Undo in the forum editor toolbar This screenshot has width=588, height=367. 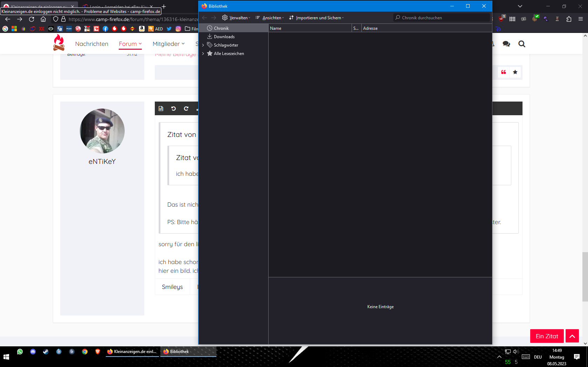pos(173,109)
